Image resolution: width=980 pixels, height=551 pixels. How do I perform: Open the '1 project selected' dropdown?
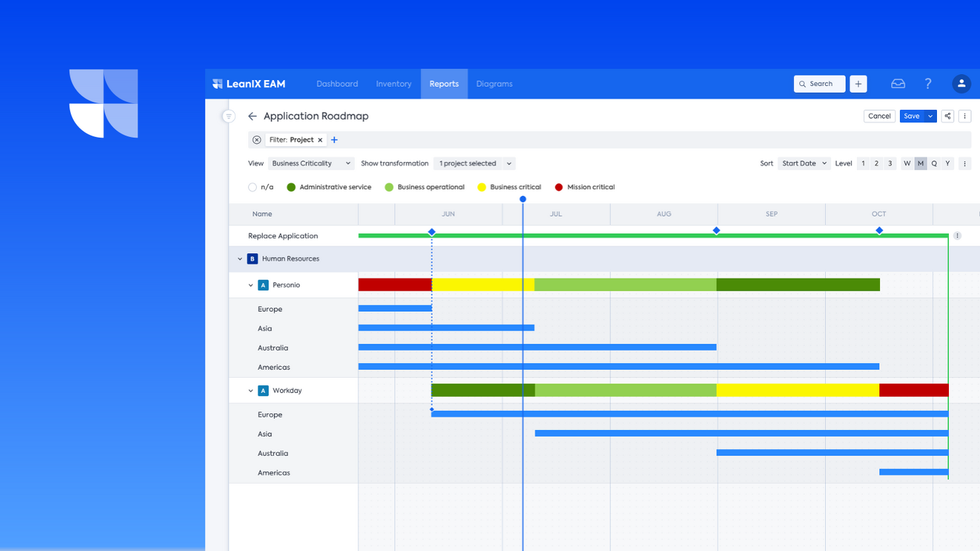(474, 164)
